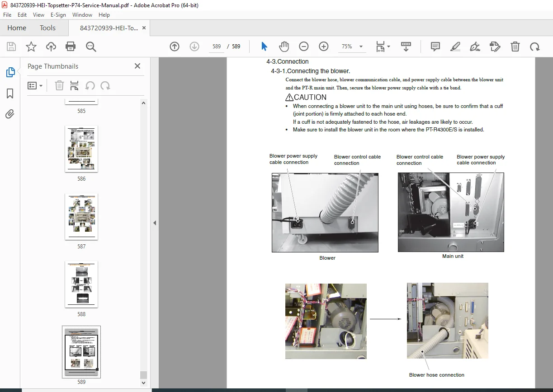Upload file with the cloud upload icon
This screenshot has width=553, height=392.
(51, 47)
